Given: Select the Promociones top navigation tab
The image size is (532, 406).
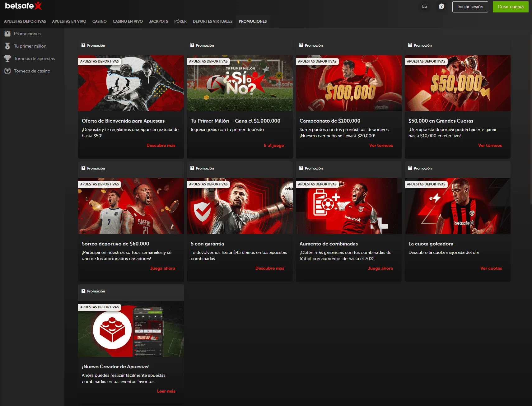Looking at the screenshot, I should tap(253, 21).
